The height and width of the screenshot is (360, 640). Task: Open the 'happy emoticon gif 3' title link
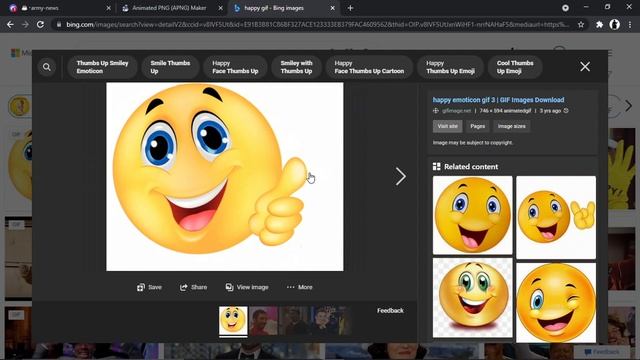point(498,100)
